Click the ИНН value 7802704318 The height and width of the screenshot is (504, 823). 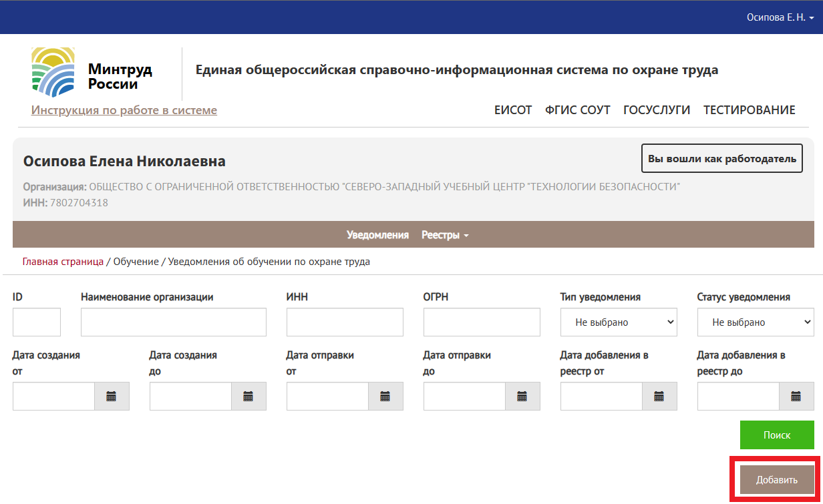tap(79, 203)
